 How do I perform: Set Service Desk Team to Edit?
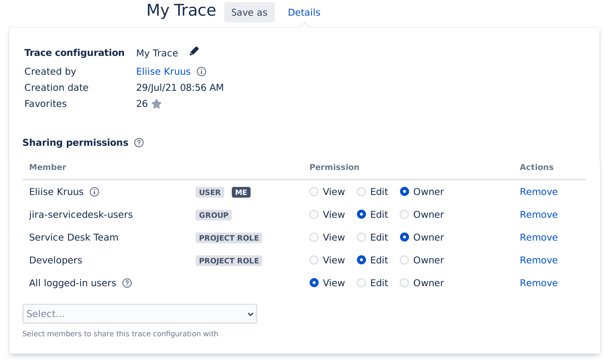point(362,237)
